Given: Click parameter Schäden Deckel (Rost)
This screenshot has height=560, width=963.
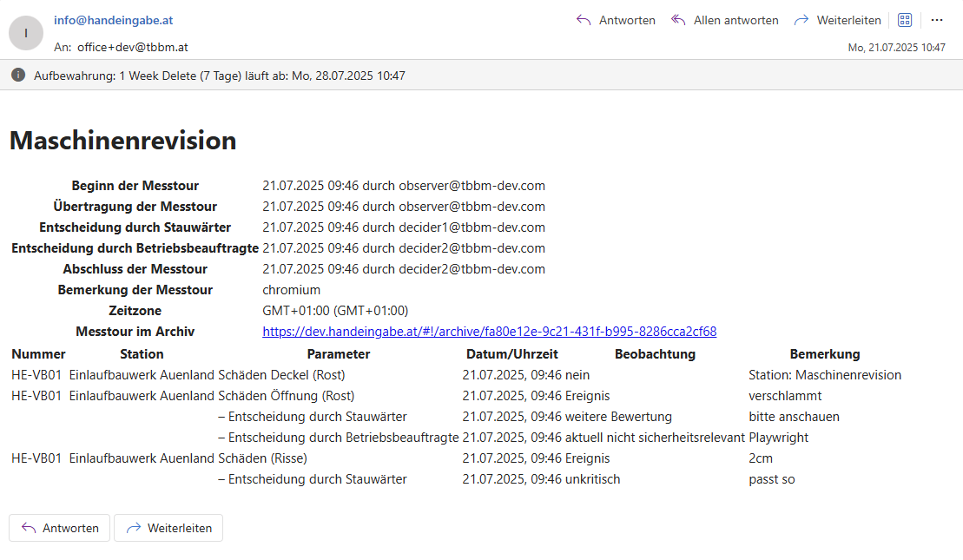Looking at the screenshot, I should pyautogui.click(x=281, y=374).
